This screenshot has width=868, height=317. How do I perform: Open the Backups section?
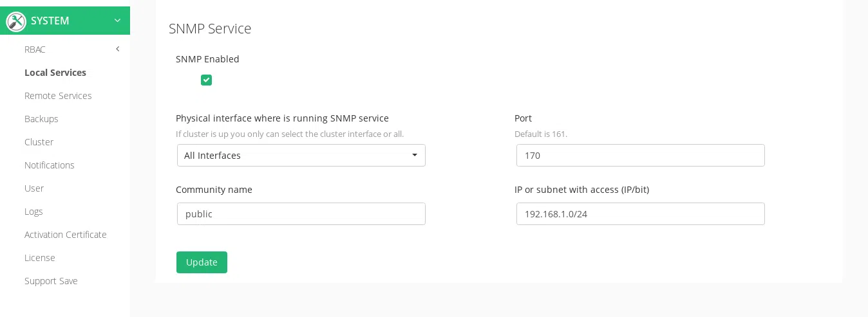[x=41, y=119]
